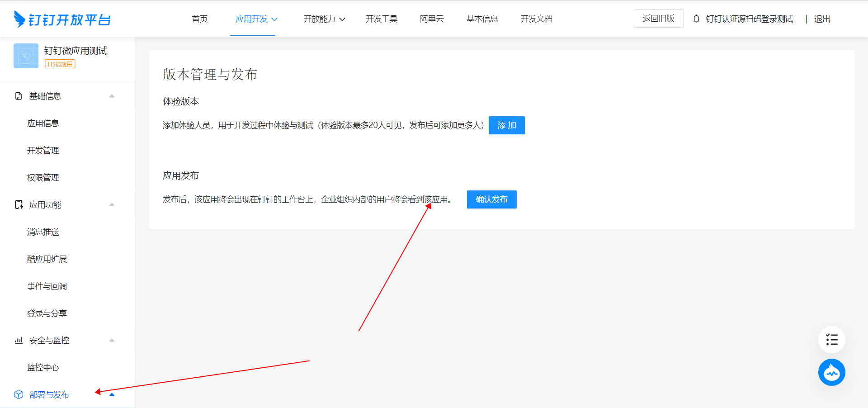This screenshot has height=408, width=868.
Task: Click the 确认发布 button
Action: [492, 199]
